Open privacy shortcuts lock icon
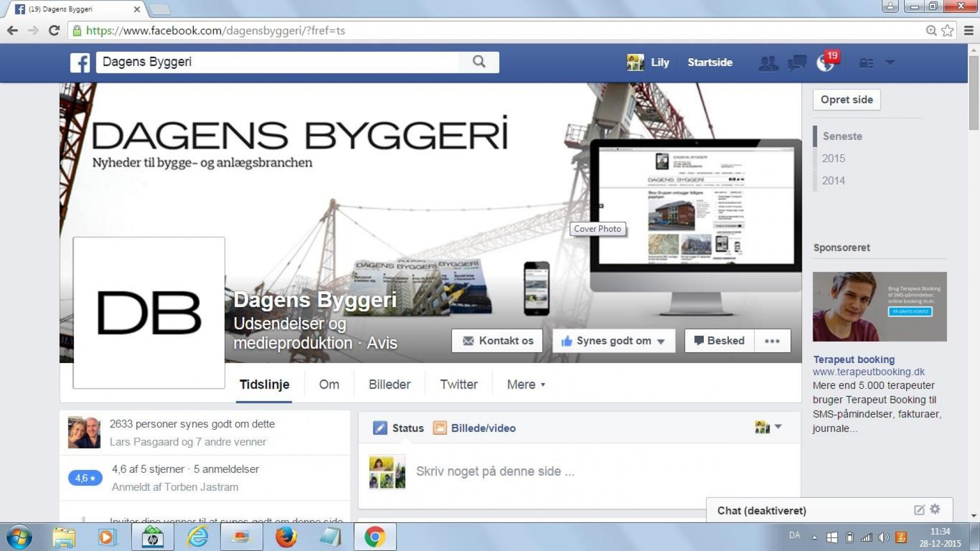 [x=866, y=63]
